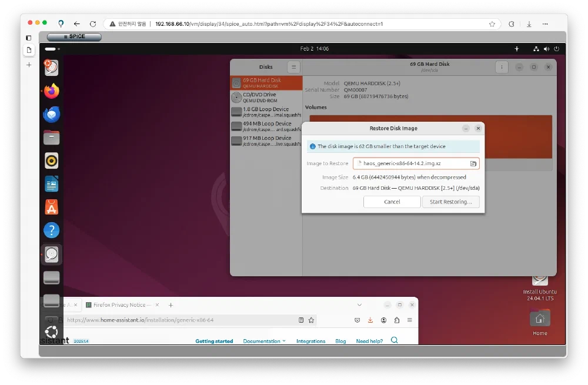Cancel the Restore Disk Image dialog

coord(392,202)
